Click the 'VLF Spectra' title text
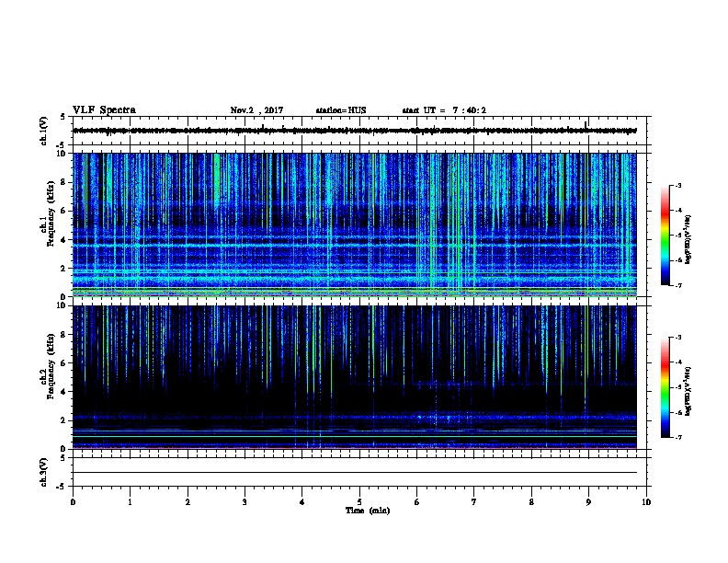This screenshot has width=728, height=563. click(x=104, y=110)
